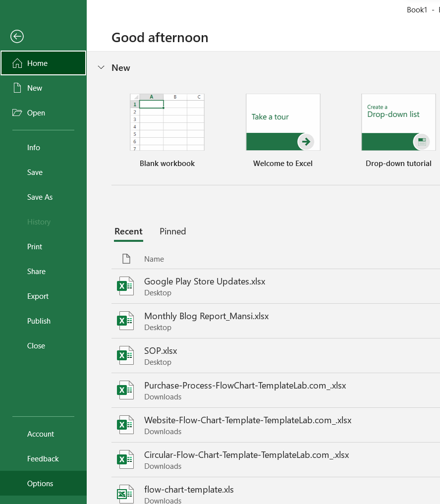Open the Welcome to Excel tour
Screen dimensions: 440x504
pos(282,122)
